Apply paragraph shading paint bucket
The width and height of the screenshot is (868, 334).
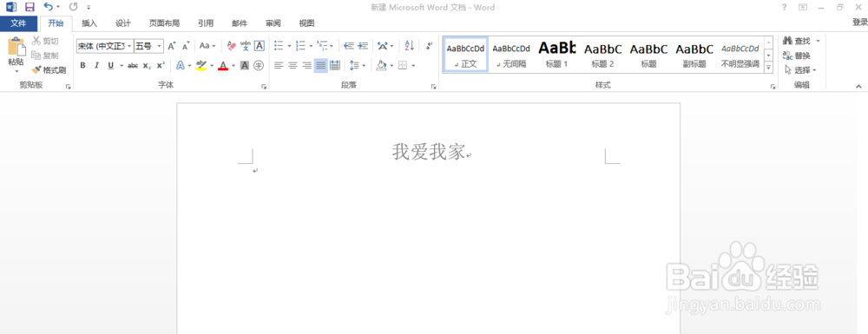[x=381, y=66]
